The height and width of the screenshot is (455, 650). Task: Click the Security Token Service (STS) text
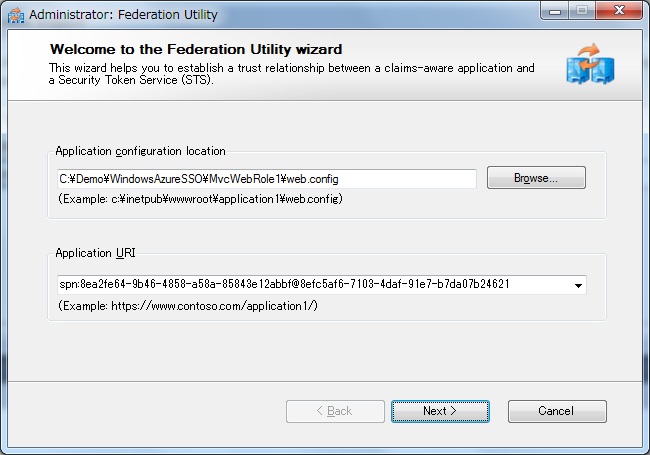coord(136,80)
